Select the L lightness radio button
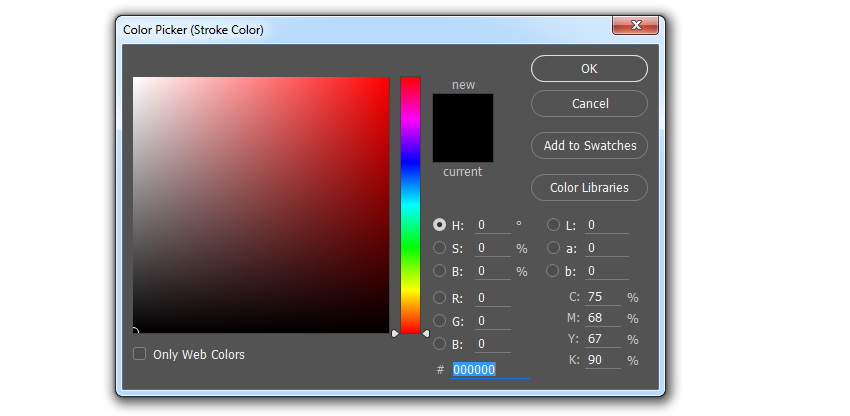Image resolution: width=850 pixels, height=416 pixels. pos(553,225)
